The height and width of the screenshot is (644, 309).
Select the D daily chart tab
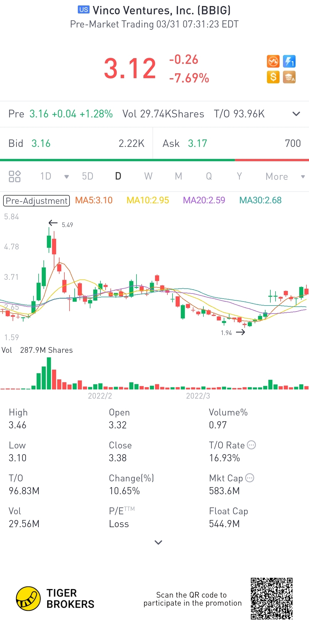[x=118, y=176]
